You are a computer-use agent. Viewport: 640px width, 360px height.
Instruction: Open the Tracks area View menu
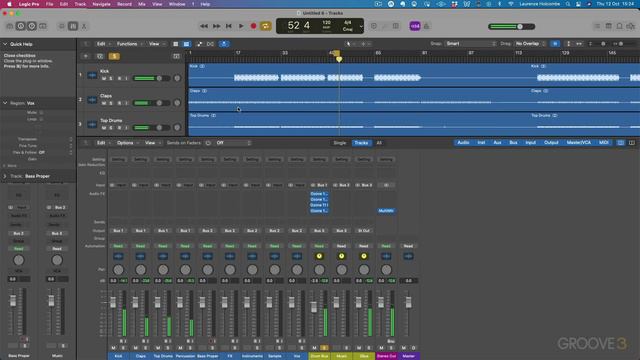point(156,44)
